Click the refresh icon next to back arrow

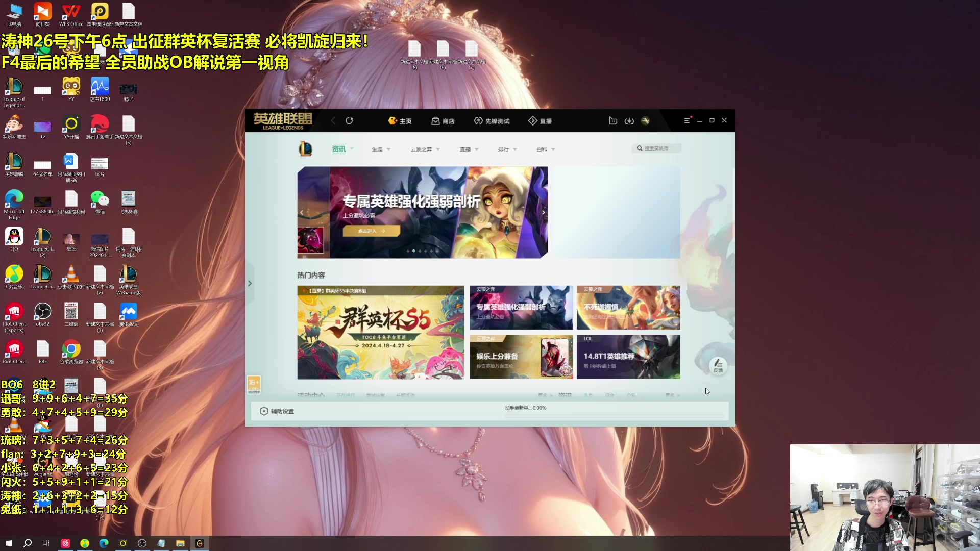click(x=349, y=120)
